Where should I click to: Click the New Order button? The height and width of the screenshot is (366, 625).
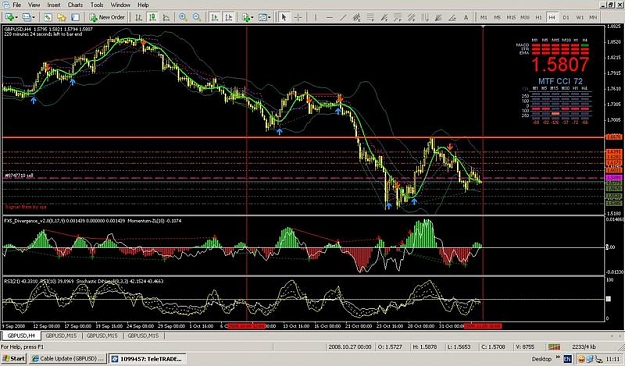[107, 17]
